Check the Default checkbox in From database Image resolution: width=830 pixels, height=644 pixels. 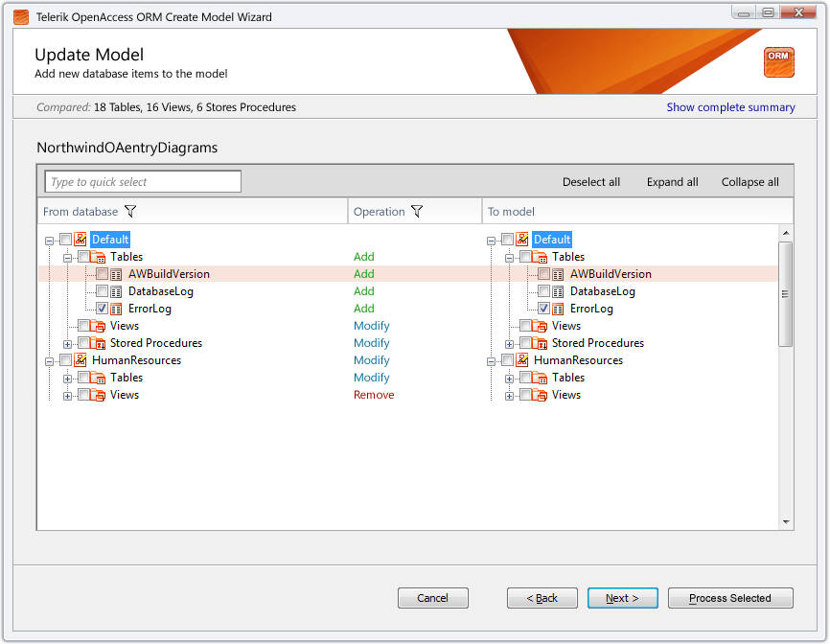pos(65,240)
